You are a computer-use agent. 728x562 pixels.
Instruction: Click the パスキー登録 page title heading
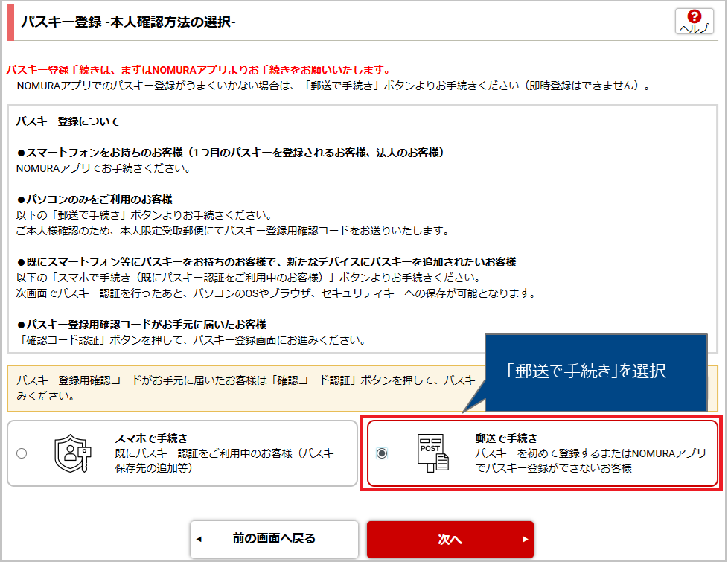[x=128, y=22]
